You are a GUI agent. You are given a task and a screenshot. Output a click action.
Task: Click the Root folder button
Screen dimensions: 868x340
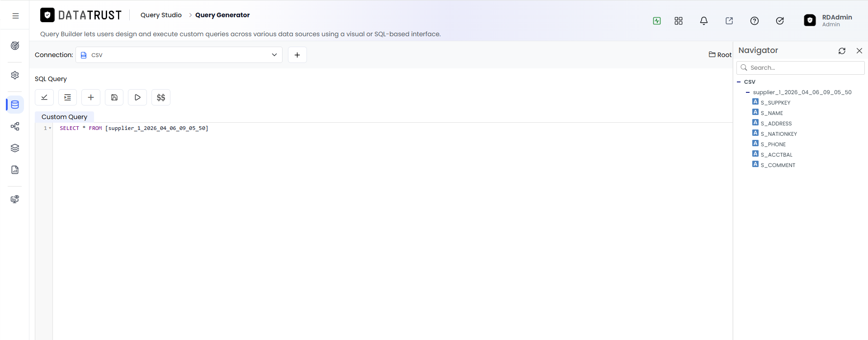point(720,55)
